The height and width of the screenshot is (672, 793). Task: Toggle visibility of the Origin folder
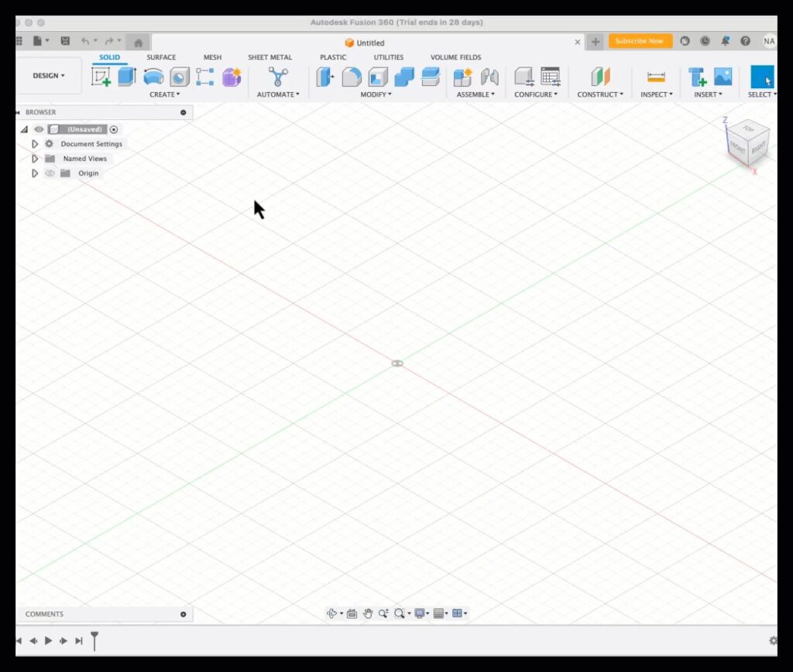click(x=50, y=173)
